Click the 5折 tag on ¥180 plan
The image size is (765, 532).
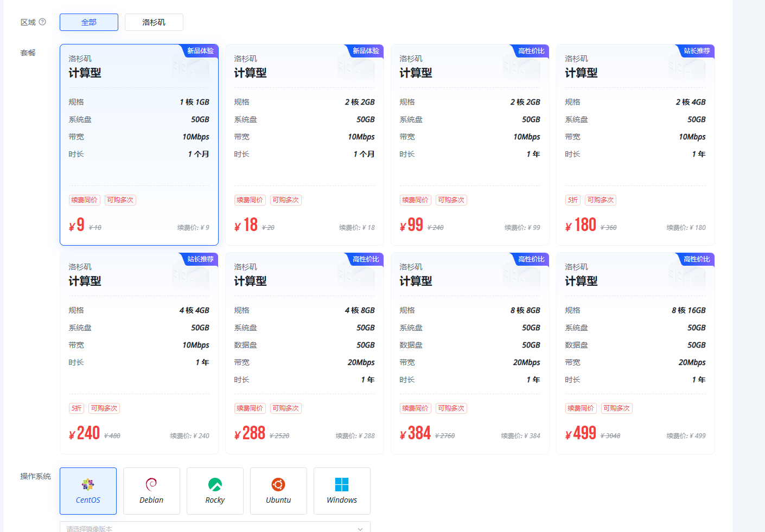[x=573, y=200]
